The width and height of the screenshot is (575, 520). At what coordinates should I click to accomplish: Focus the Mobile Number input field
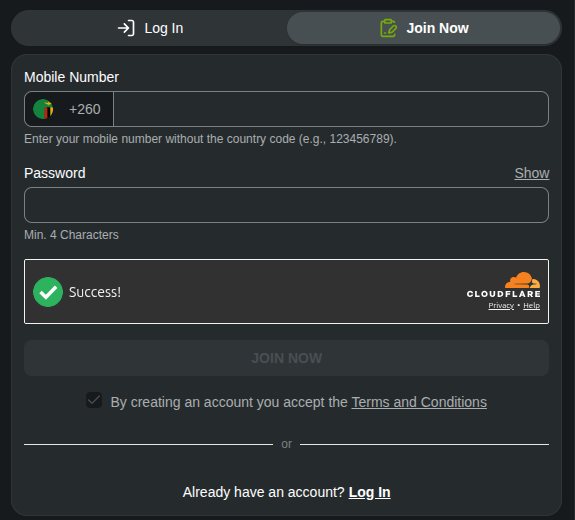[x=331, y=109]
